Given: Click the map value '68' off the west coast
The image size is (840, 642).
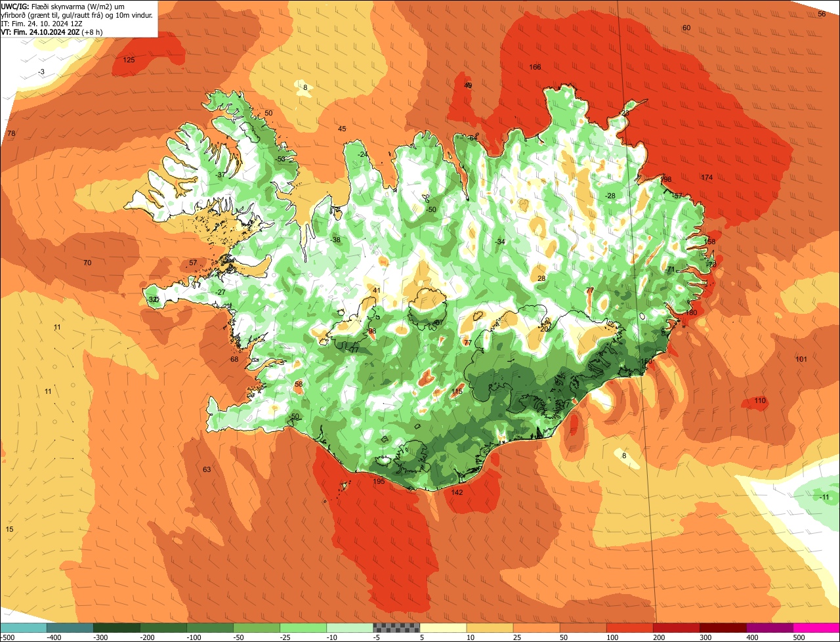Looking at the screenshot, I should tap(234, 359).
